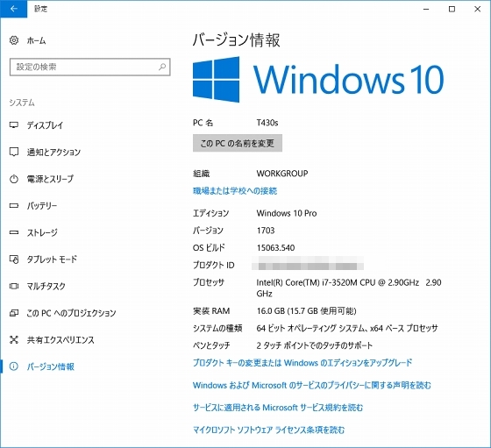Open 職場または学校への接続 link
This screenshot has height=448, width=491.
point(235,190)
